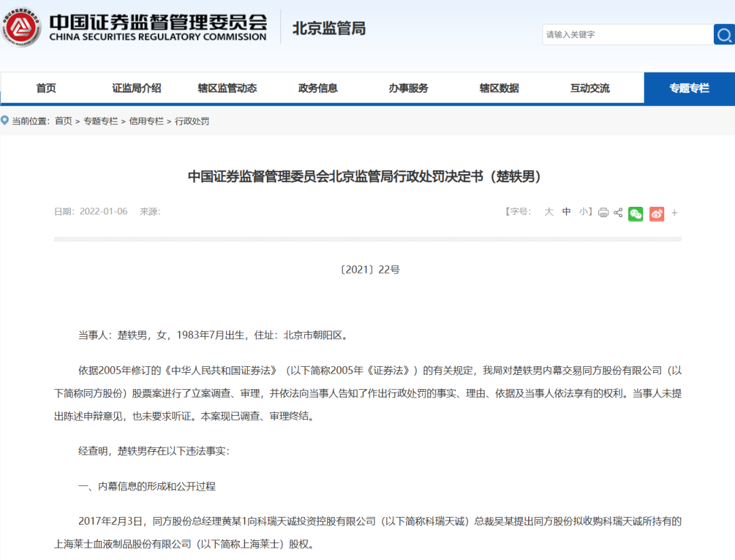Open the 证监局介绍 navigation menu
The image size is (735, 560).
(137, 88)
